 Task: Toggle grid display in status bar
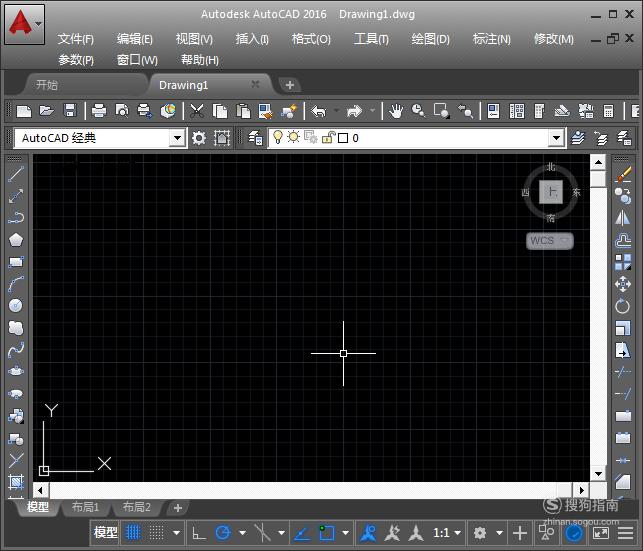coord(133,533)
